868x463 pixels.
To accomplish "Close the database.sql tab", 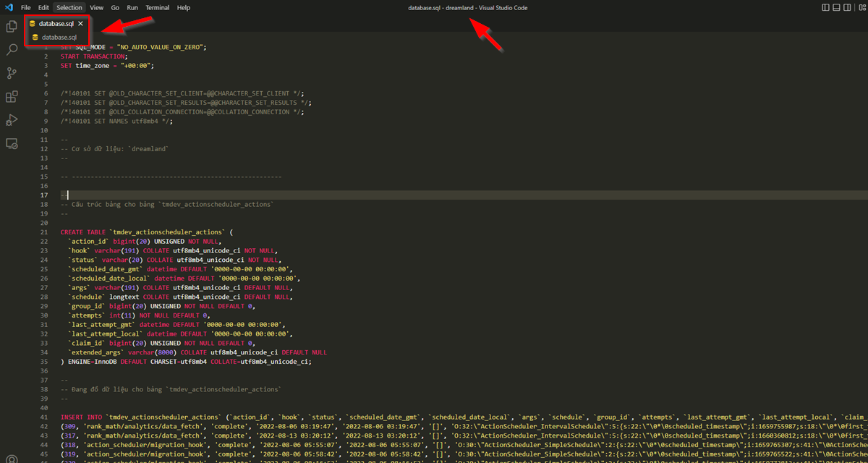I will [x=80, y=22].
